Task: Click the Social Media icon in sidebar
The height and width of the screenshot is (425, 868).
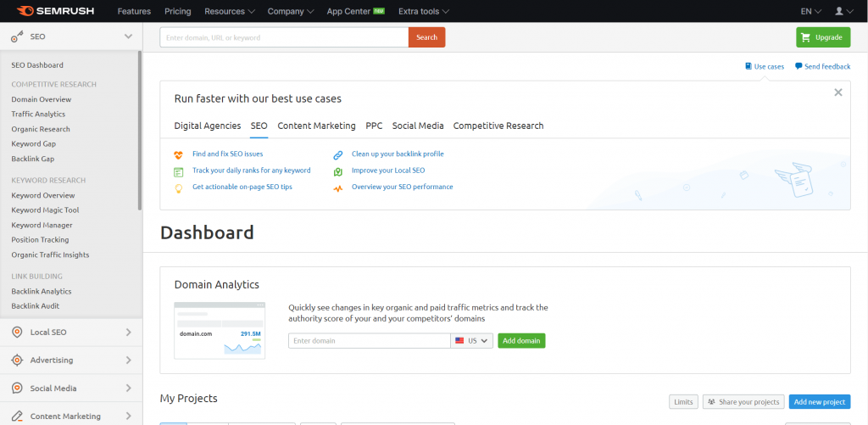Action: click(17, 388)
